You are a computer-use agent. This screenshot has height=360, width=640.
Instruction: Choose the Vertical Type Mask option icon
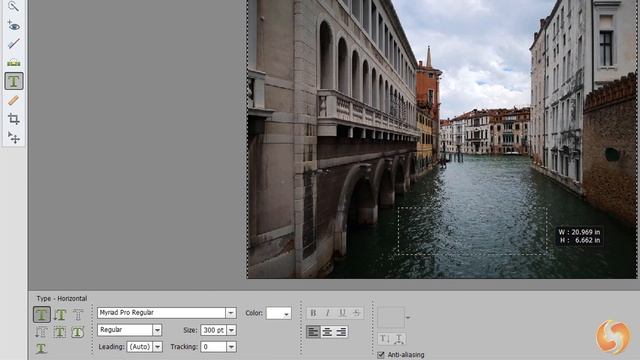click(42, 332)
